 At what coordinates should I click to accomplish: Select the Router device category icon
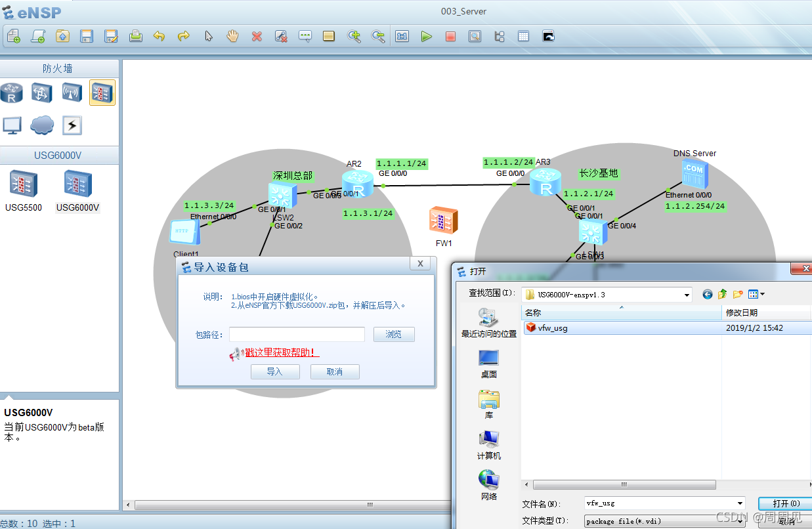(11, 93)
